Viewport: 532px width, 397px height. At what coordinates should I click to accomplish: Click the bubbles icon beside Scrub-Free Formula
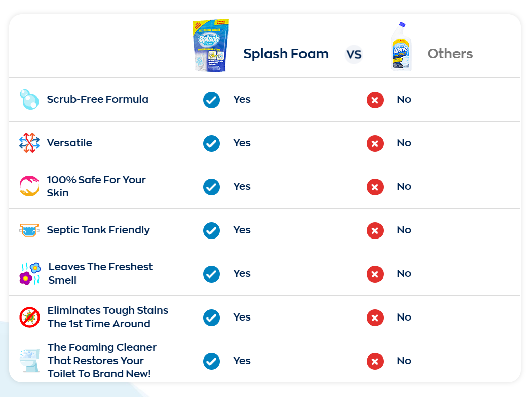29,99
